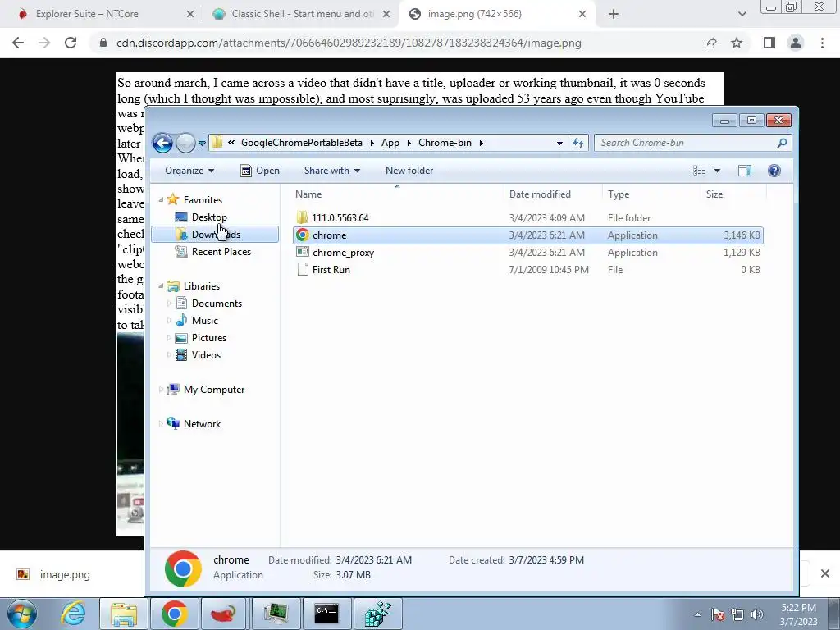Click the browser back arrow
The image size is (840, 630).
pyautogui.click(x=18, y=43)
